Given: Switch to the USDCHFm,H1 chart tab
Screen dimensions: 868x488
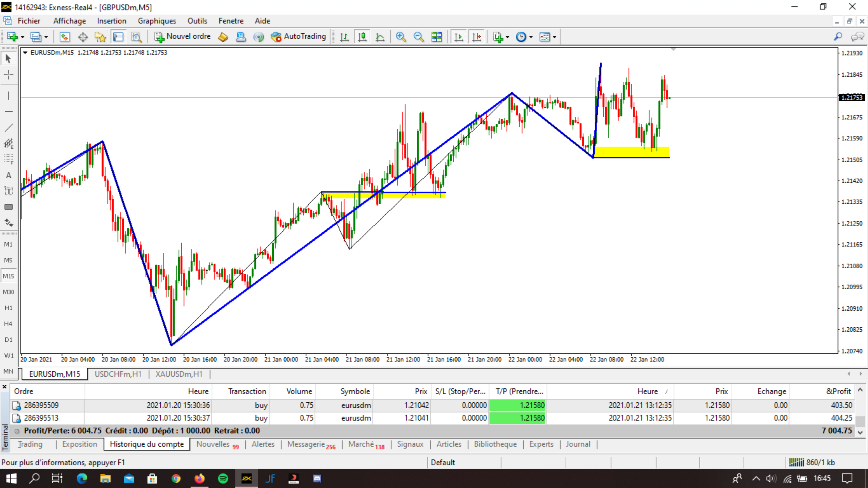Looking at the screenshot, I should click(x=118, y=374).
